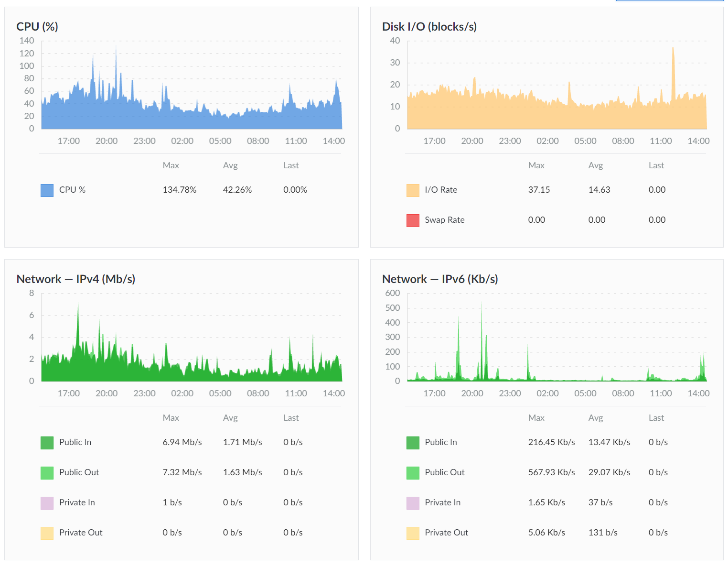Toggle the IPv4 Private Out legend label
Screen dimensions: 728x567
(81, 533)
